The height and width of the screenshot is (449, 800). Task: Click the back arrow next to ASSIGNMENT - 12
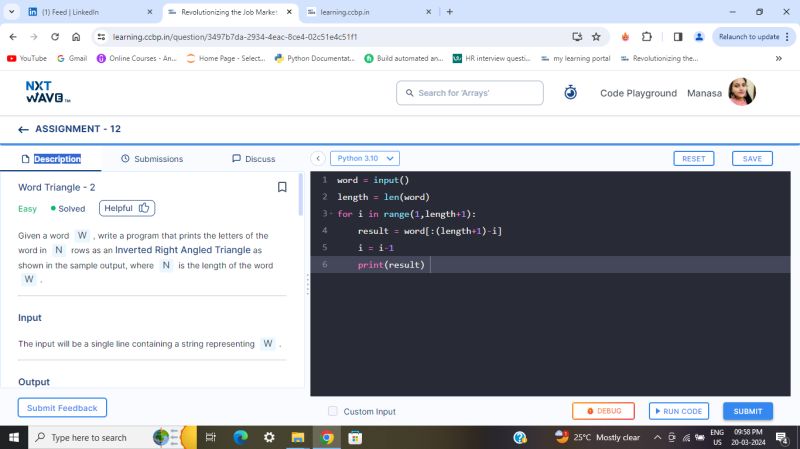pyautogui.click(x=24, y=129)
